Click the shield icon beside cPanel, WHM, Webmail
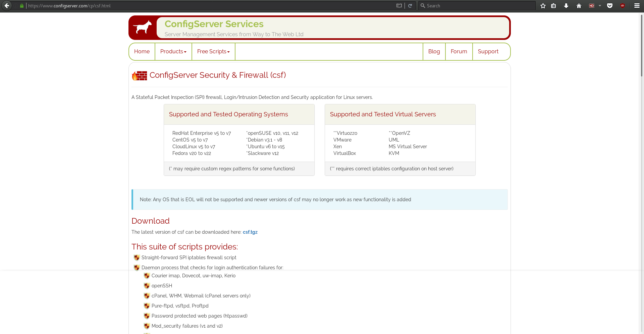 [147, 296]
